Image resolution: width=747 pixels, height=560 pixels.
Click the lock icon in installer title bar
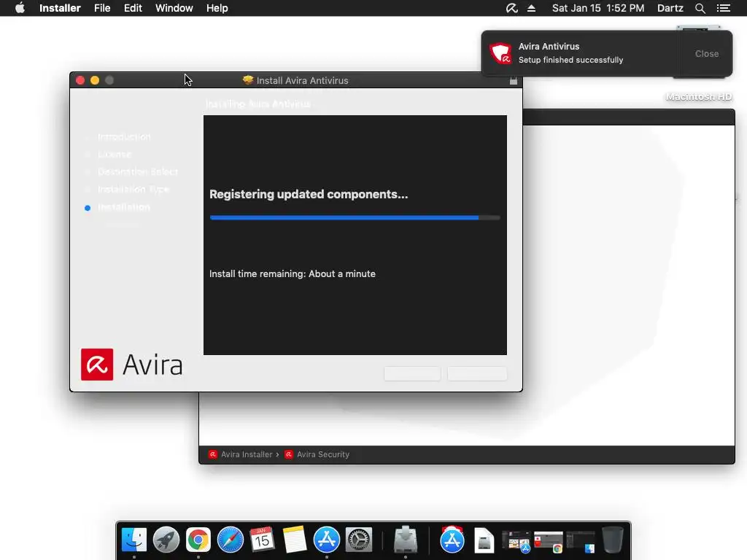coord(513,80)
